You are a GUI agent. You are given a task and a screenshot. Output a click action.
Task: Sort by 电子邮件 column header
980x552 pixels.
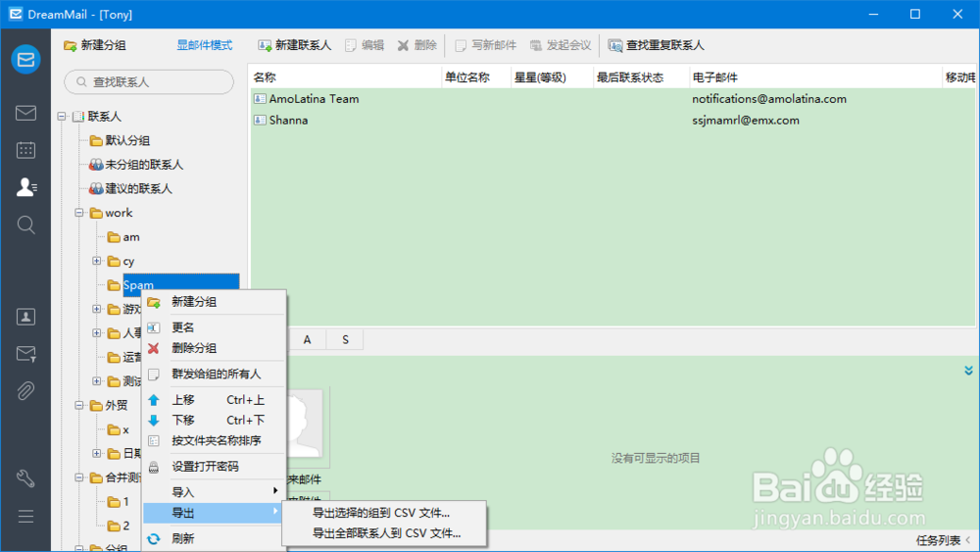tap(815, 77)
